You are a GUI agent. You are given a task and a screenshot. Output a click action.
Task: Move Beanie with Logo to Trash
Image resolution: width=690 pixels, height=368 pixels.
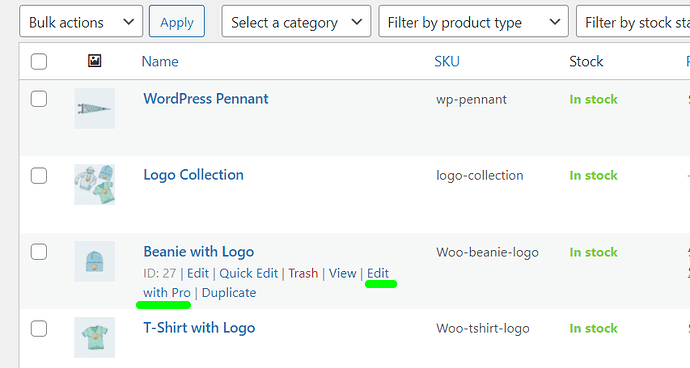point(303,273)
